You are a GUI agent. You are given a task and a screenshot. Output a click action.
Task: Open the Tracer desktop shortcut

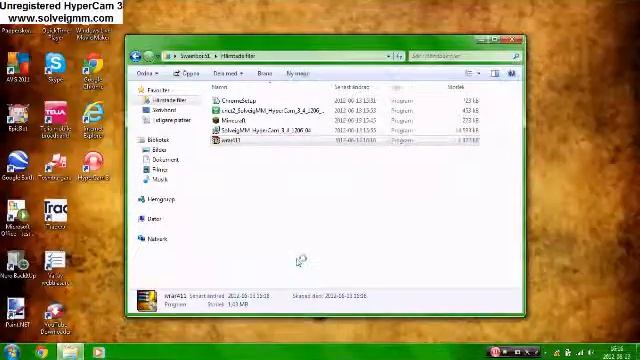[56, 214]
